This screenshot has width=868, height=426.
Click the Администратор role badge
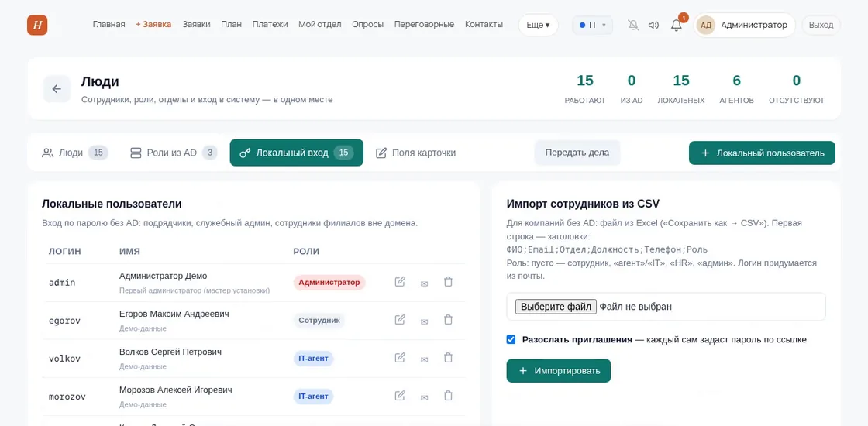pos(329,282)
